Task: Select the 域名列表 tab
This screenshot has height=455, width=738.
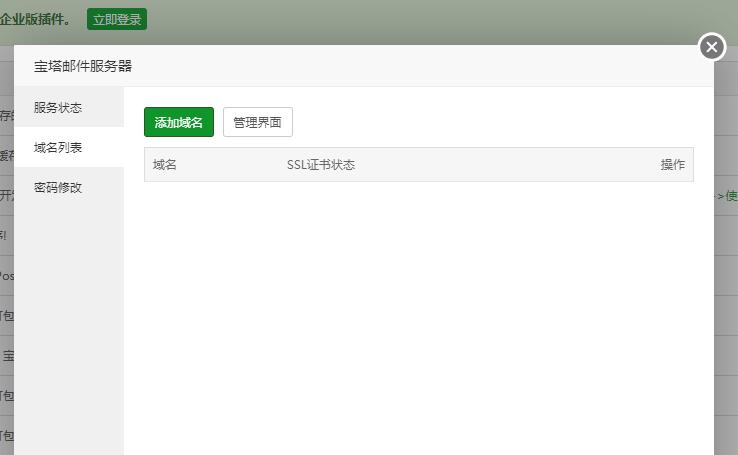Action: point(69,148)
